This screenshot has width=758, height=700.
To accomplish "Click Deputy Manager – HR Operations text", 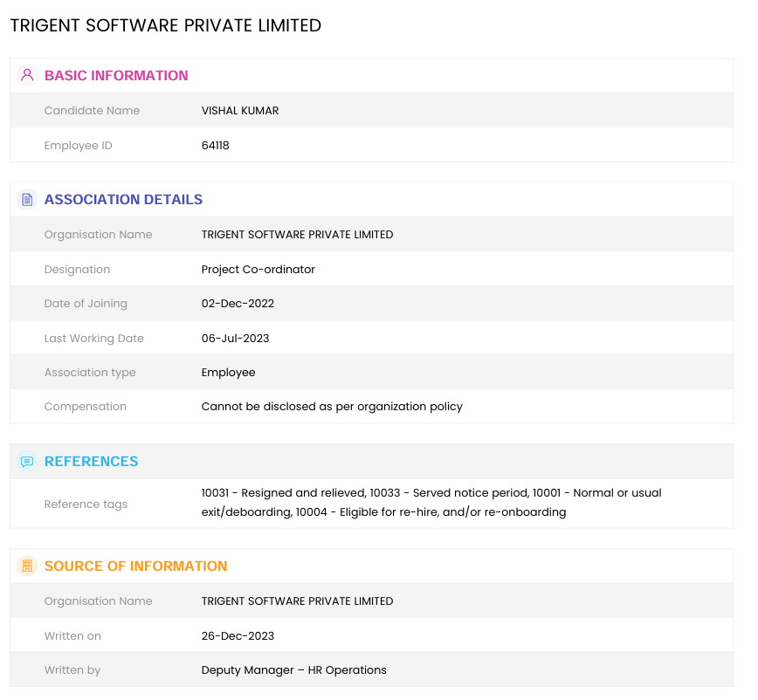I will tap(293, 670).
